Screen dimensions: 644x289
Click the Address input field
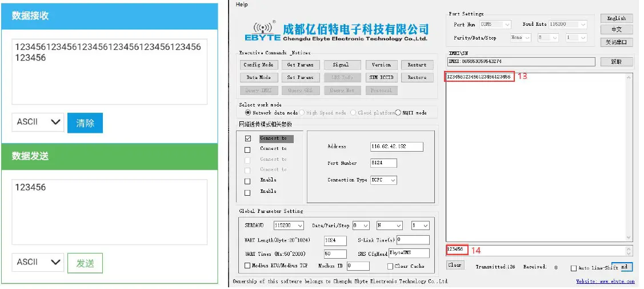pyautogui.click(x=397, y=147)
